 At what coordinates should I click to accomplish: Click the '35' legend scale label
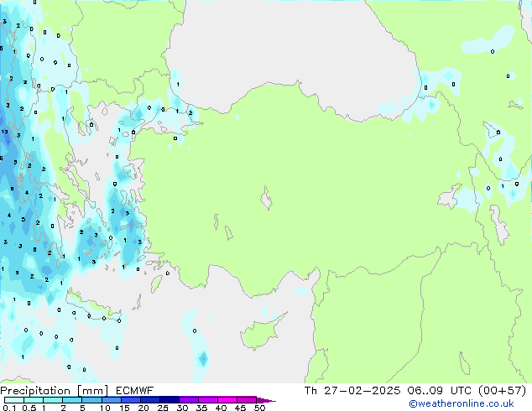(201, 408)
